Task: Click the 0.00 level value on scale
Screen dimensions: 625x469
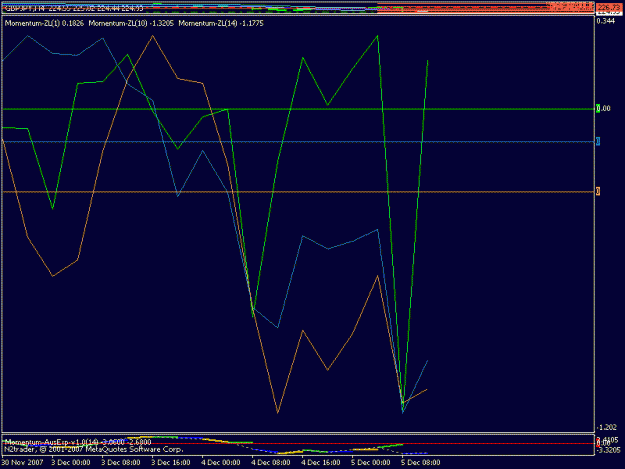Action: coord(605,108)
